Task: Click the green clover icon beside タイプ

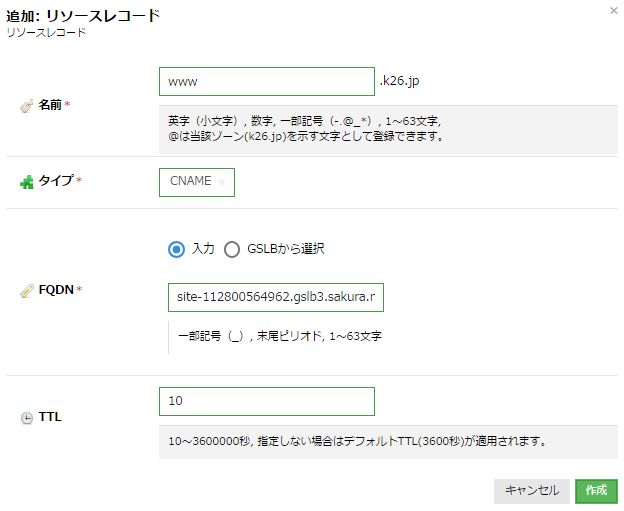Action: click(x=26, y=182)
